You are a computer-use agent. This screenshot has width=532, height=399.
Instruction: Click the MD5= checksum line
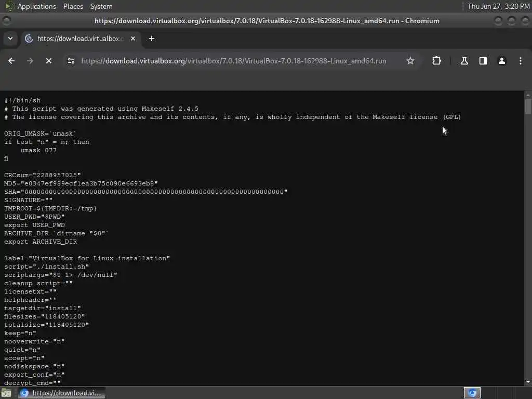coord(81,183)
